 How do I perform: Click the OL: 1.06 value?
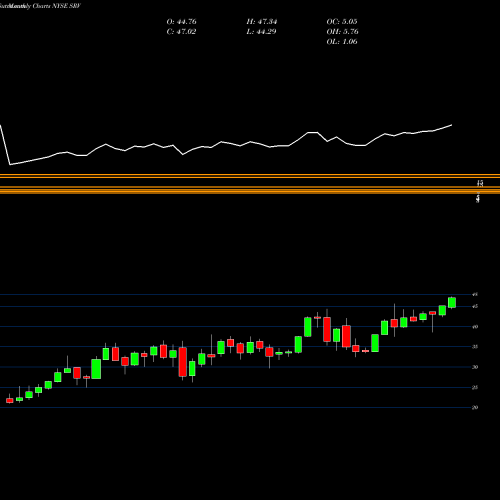point(342,42)
